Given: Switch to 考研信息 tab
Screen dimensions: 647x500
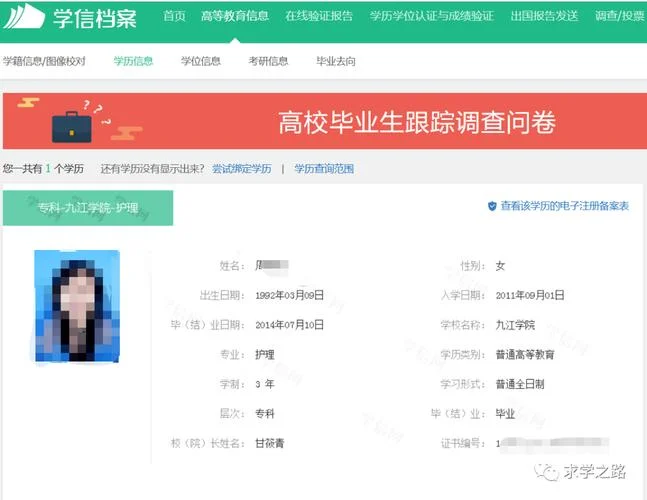Looking at the screenshot, I should pyautogui.click(x=268, y=61).
